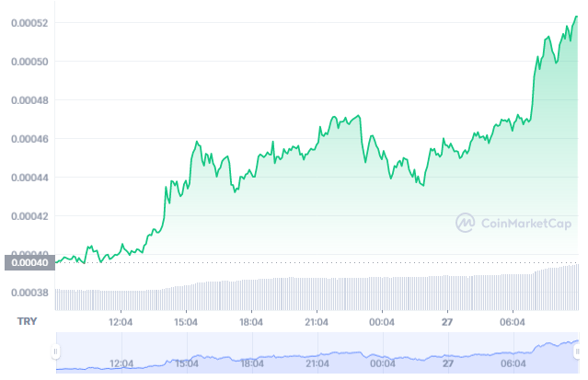Click the 0.00048 price axis label
This screenshot has height=380, width=588.
[x=28, y=100]
